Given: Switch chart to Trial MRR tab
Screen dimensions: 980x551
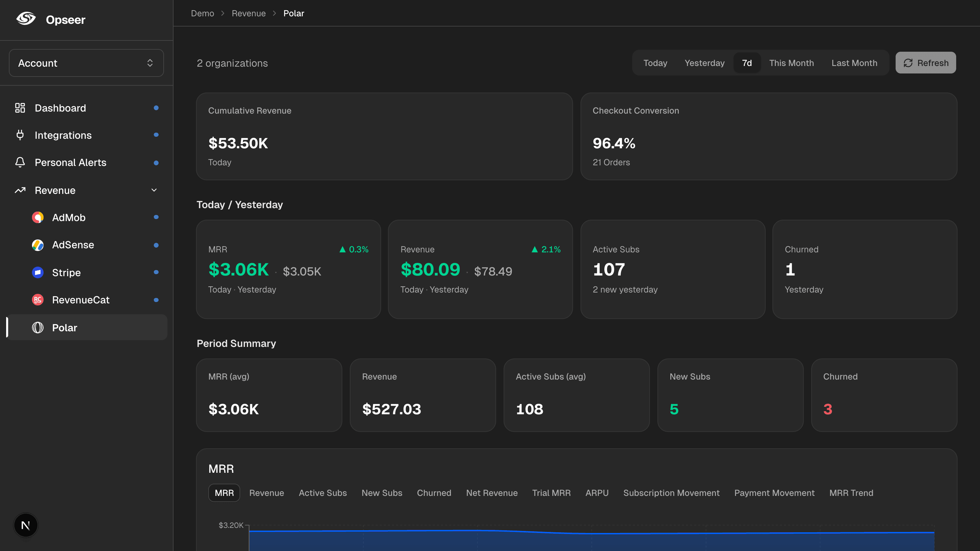Looking at the screenshot, I should (551, 493).
